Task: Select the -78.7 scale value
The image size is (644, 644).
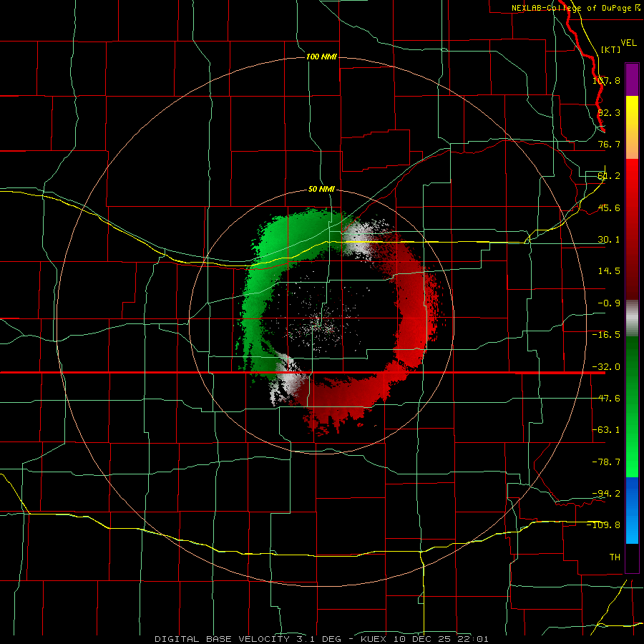Action: tap(606, 462)
